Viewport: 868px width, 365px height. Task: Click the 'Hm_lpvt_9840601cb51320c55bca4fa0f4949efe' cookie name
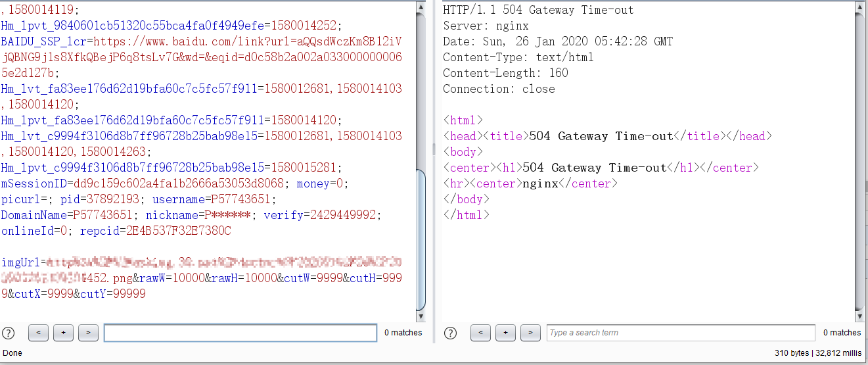pos(132,26)
